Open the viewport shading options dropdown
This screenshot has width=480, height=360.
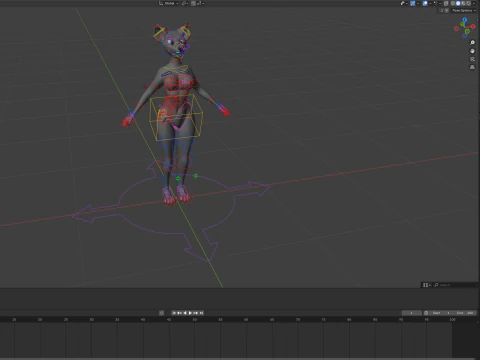click(x=474, y=3)
